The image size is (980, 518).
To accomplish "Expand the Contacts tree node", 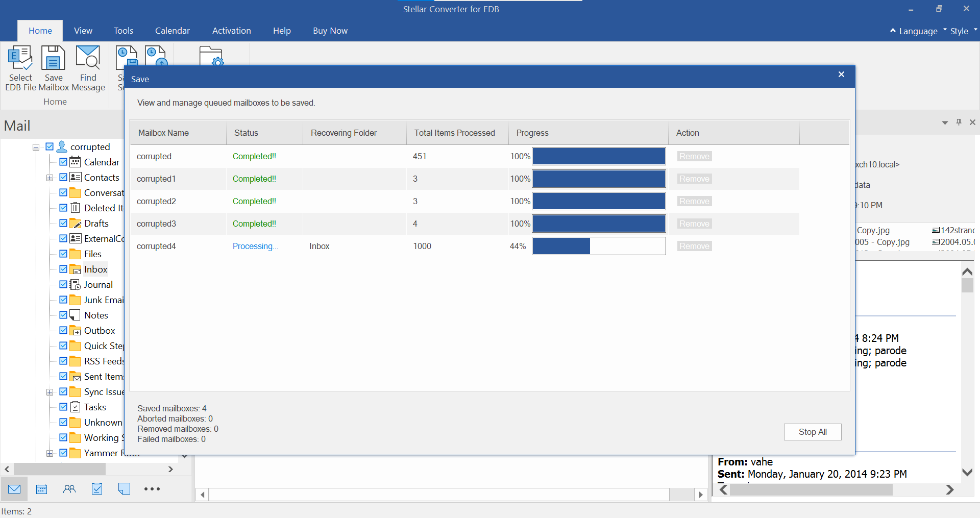I will [50, 178].
